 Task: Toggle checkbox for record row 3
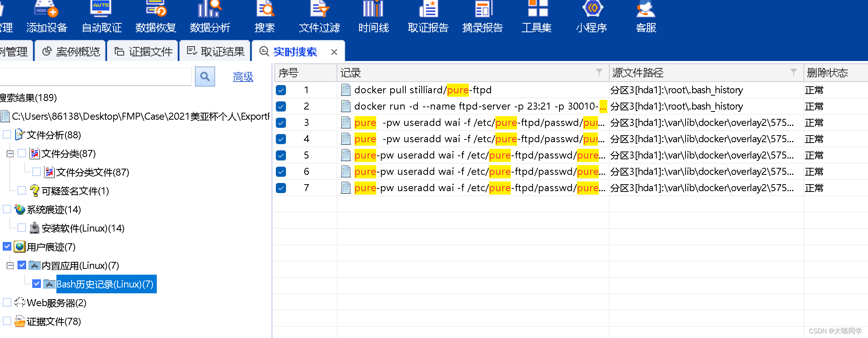(281, 123)
